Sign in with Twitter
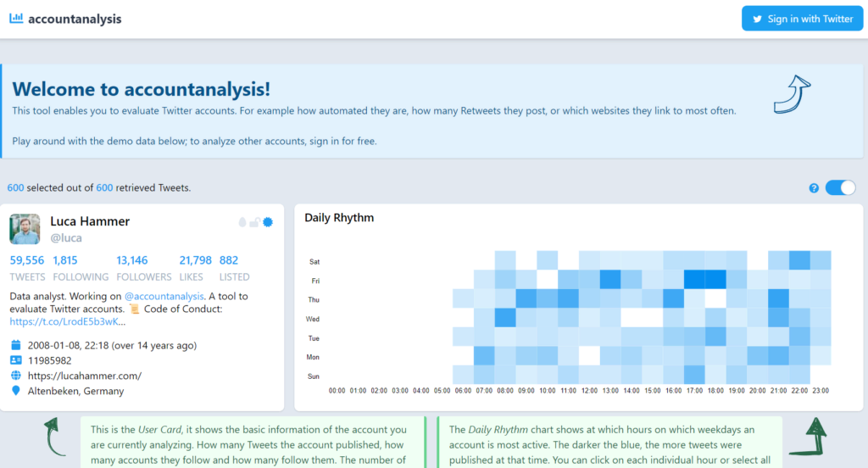 (x=802, y=19)
